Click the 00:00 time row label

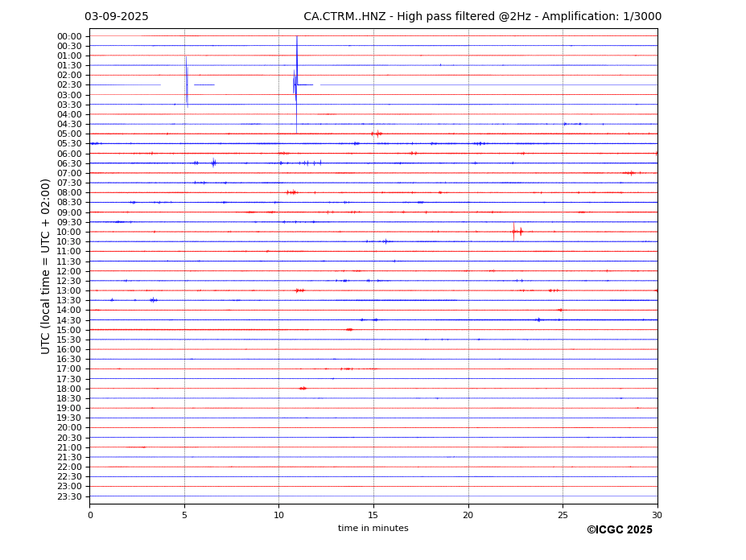pyautogui.click(x=69, y=37)
